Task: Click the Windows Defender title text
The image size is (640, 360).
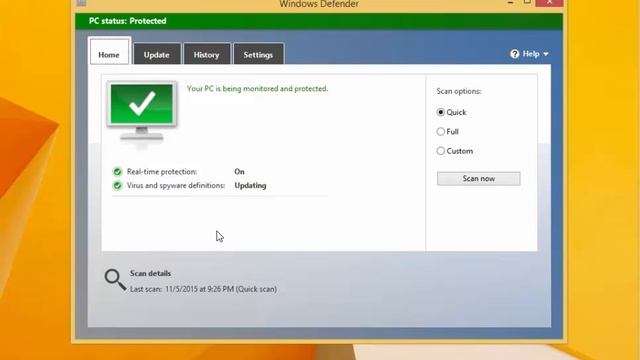Action: (319, 4)
